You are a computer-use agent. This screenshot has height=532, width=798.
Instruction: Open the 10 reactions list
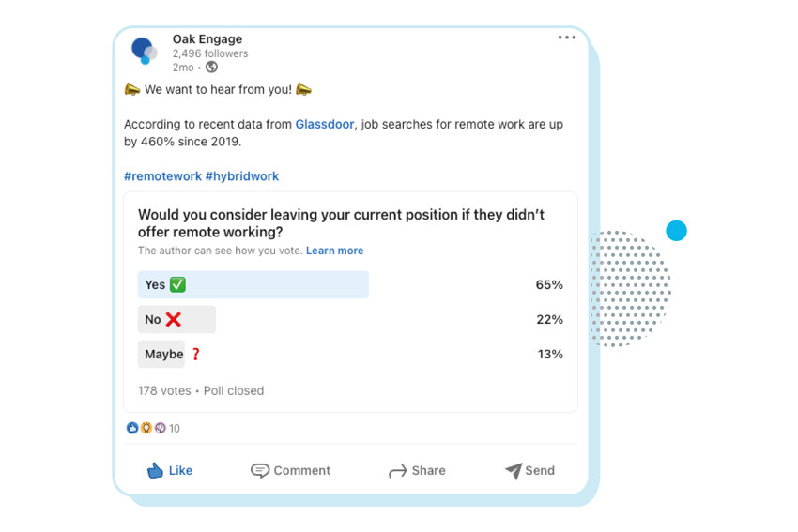click(x=175, y=428)
